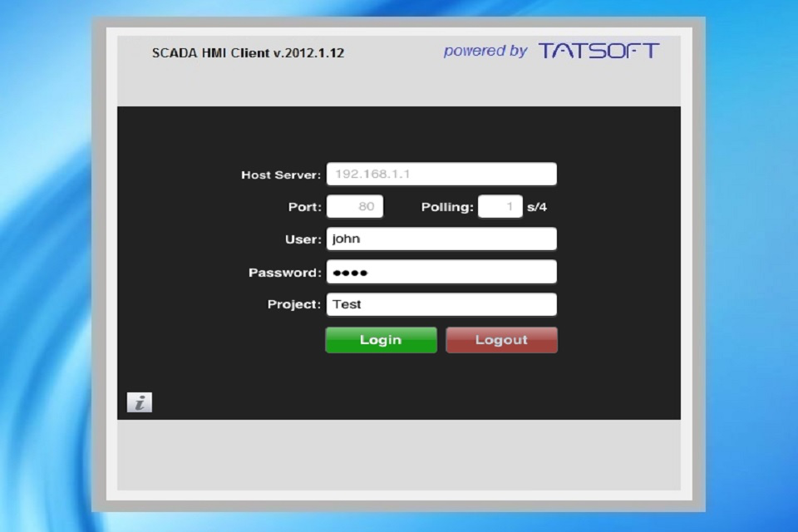Click the Tatsoft logo

[x=599, y=51]
